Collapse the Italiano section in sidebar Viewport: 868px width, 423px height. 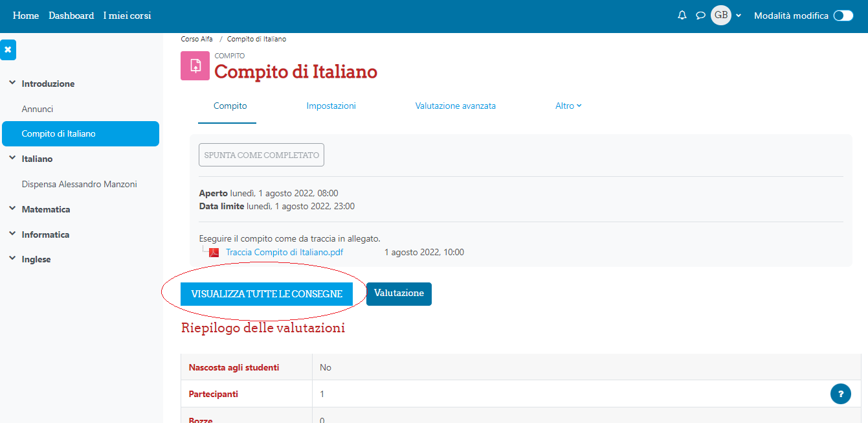click(x=12, y=159)
